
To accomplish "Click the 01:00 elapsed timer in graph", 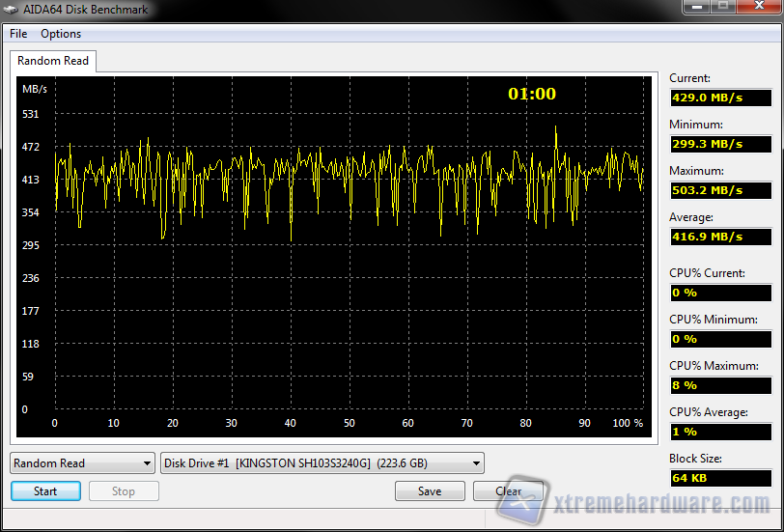I will click(532, 94).
